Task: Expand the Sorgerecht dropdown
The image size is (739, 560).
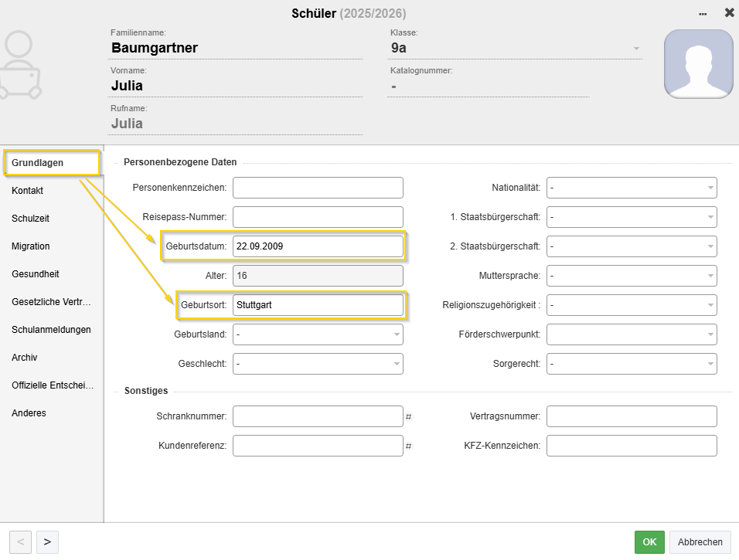Action: (x=632, y=364)
